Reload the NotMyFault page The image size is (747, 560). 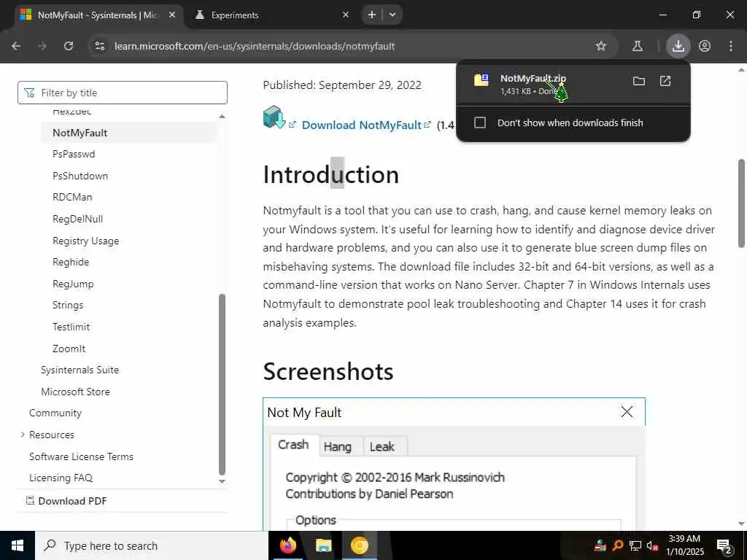(x=69, y=46)
